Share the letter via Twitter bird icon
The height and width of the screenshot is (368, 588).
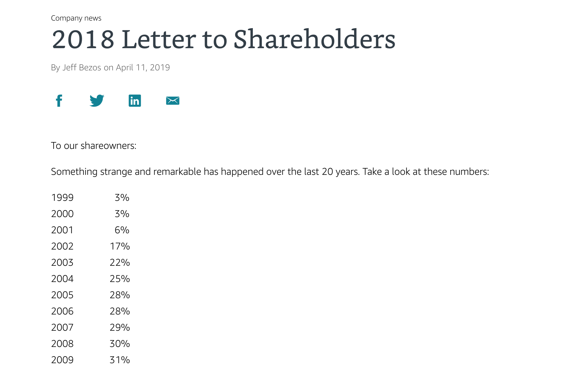pyautogui.click(x=97, y=101)
